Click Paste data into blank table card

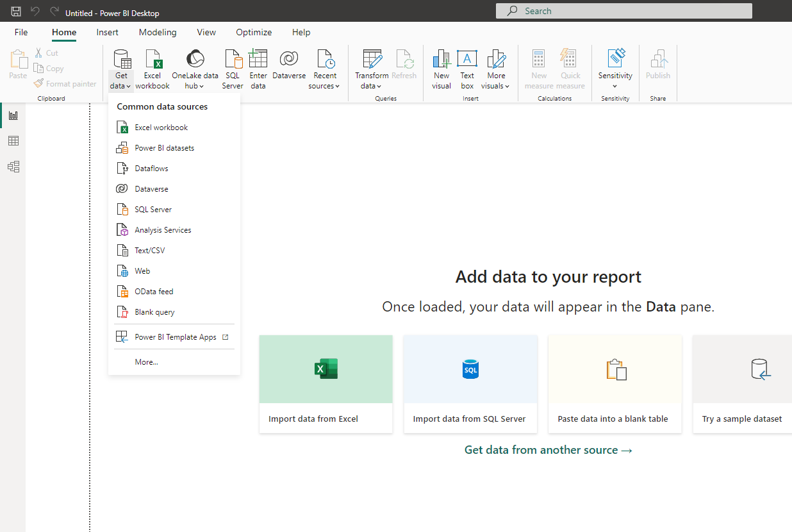[615, 384]
